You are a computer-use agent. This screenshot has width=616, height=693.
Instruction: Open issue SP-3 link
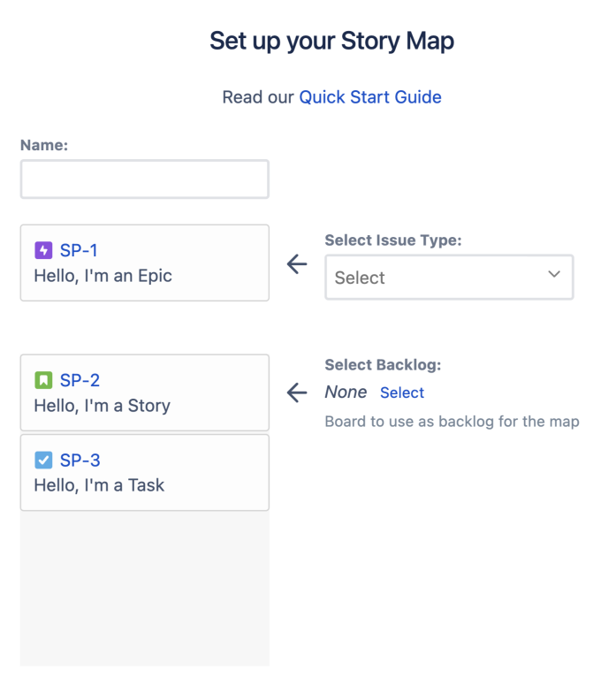pyautogui.click(x=80, y=460)
